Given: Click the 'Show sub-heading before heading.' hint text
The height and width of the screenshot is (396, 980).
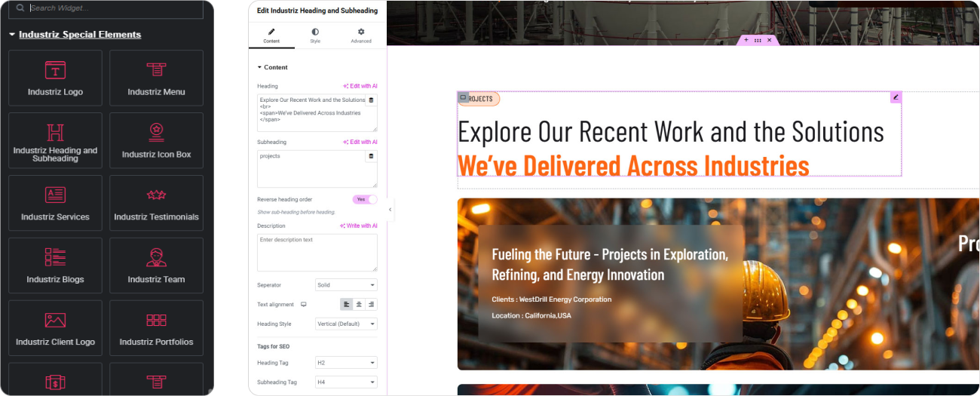Looking at the screenshot, I should [x=296, y=213].
